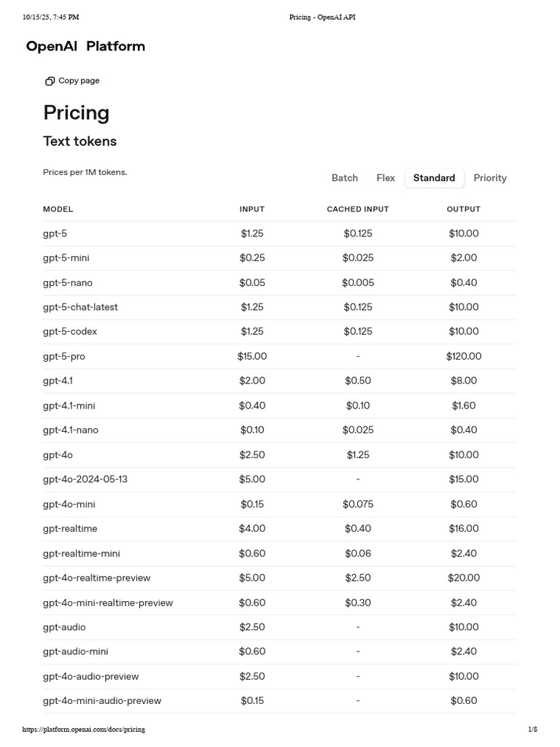The image size is (560, 747).
Task: Select the Flex pricing tab
Action: [x=386, y=178]
